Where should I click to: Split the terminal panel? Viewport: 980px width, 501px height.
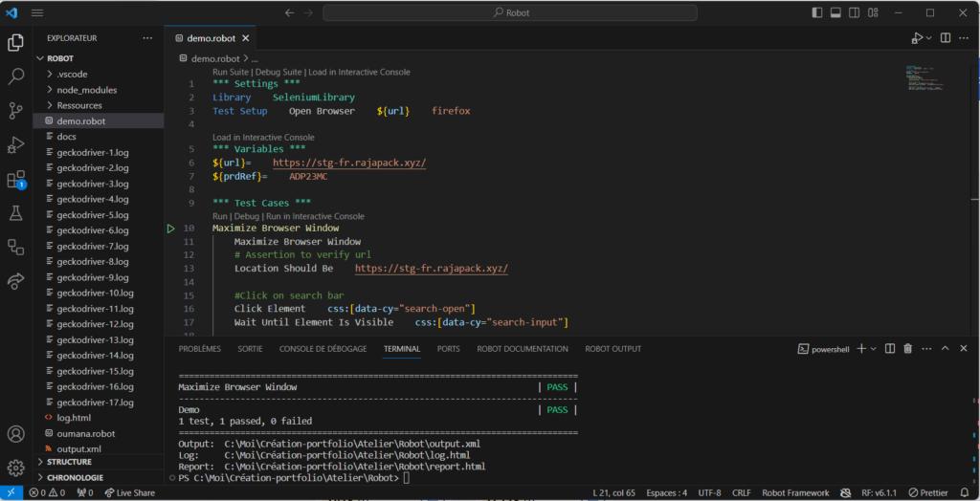tap(890, 349)
